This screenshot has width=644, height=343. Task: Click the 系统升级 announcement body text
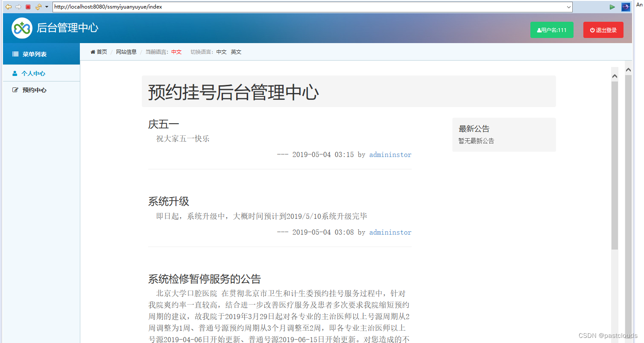click(x=261, y=216)
